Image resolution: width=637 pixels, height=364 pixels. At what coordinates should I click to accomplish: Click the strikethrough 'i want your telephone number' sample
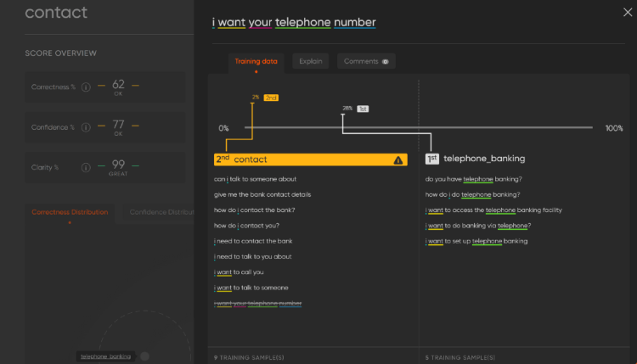pyautogui.click(x=258, y=303)
